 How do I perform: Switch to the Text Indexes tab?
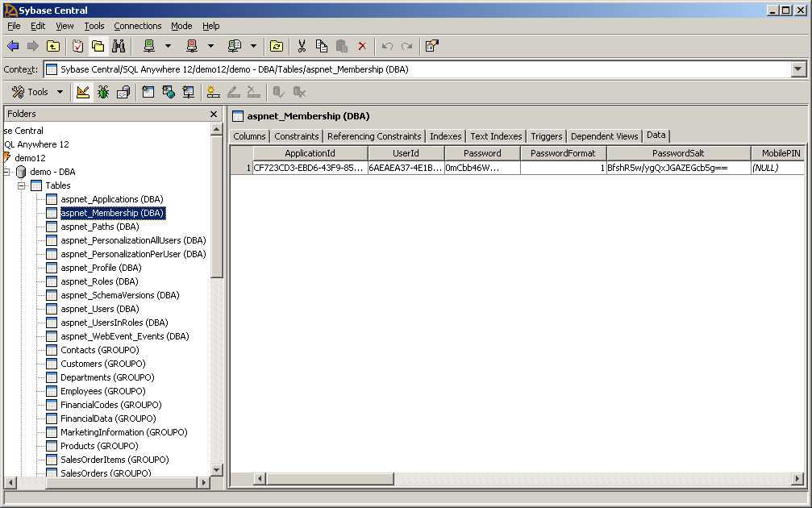pyautogui.click(x=496, y=136)
